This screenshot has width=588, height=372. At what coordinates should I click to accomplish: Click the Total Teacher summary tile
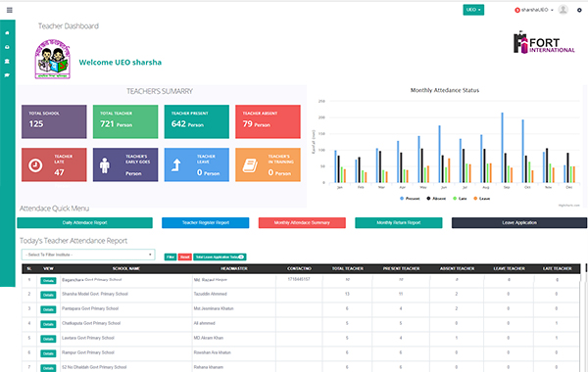125,121
